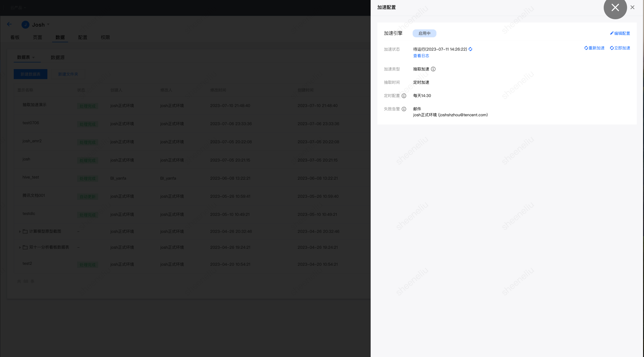Click 编辑配置 pencil link
This screenshot has width=644, height=357.
point(620,33)
